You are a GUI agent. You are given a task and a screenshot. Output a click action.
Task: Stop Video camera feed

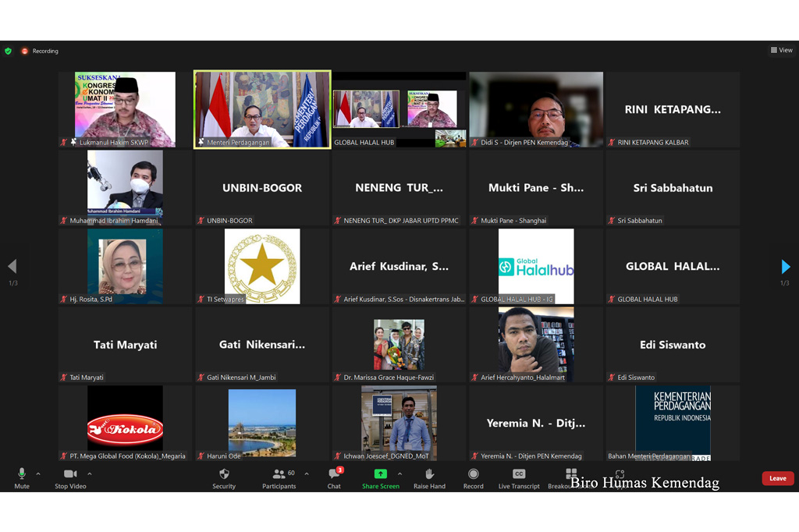pos(70,477)
